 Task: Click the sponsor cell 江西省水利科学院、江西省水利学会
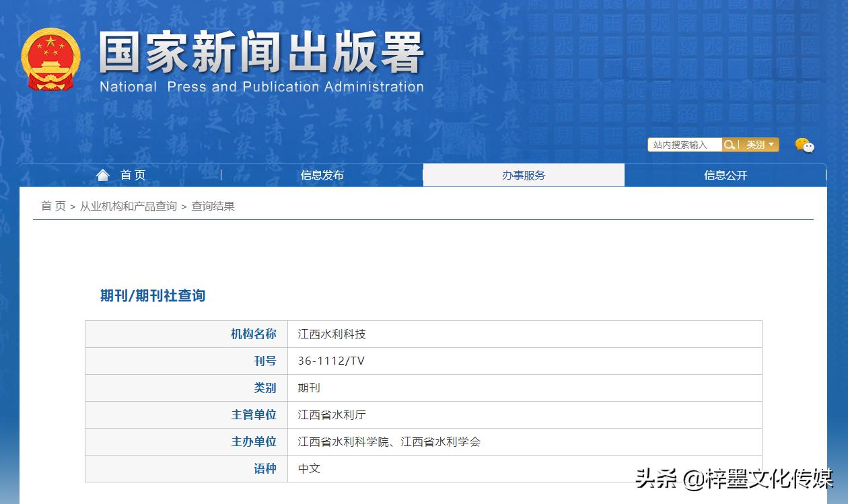[389, 441]
